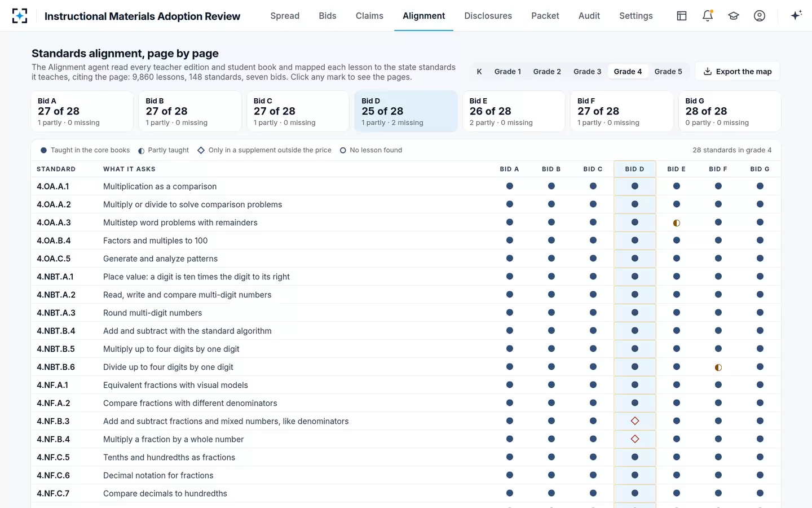This screenshot has height=508, width=812.
Task: Open the user account icon
Action: point(760,16)
